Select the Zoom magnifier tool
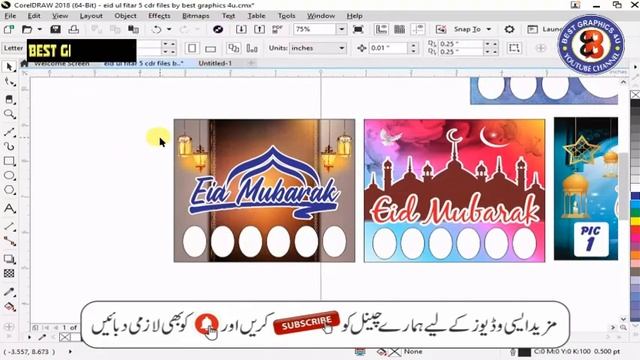 tap(9, 114)
